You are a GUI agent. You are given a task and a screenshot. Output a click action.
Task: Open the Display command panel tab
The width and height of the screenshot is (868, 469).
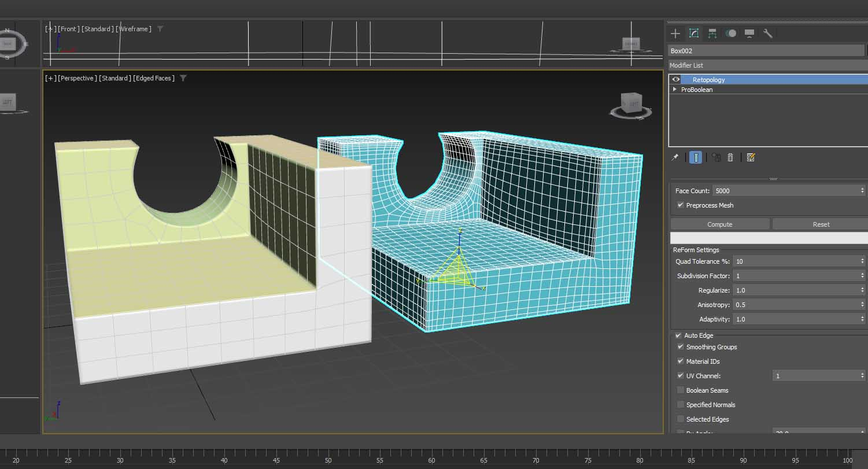coord(749,34)
